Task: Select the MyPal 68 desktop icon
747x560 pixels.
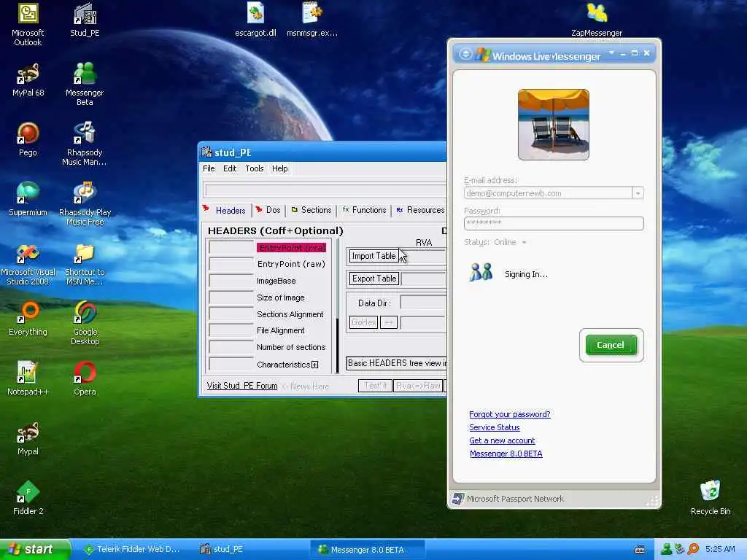Action: tap(28, 80)
